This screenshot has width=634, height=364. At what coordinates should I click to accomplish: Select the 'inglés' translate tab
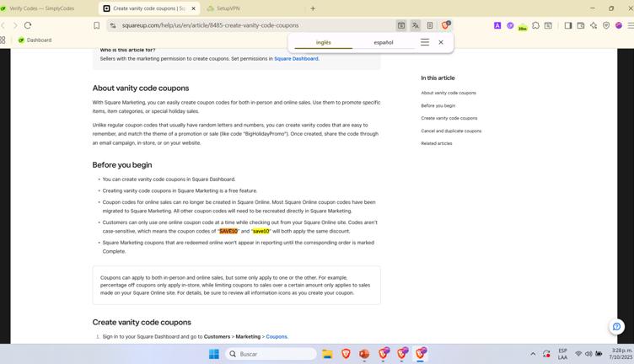(323, 42)
